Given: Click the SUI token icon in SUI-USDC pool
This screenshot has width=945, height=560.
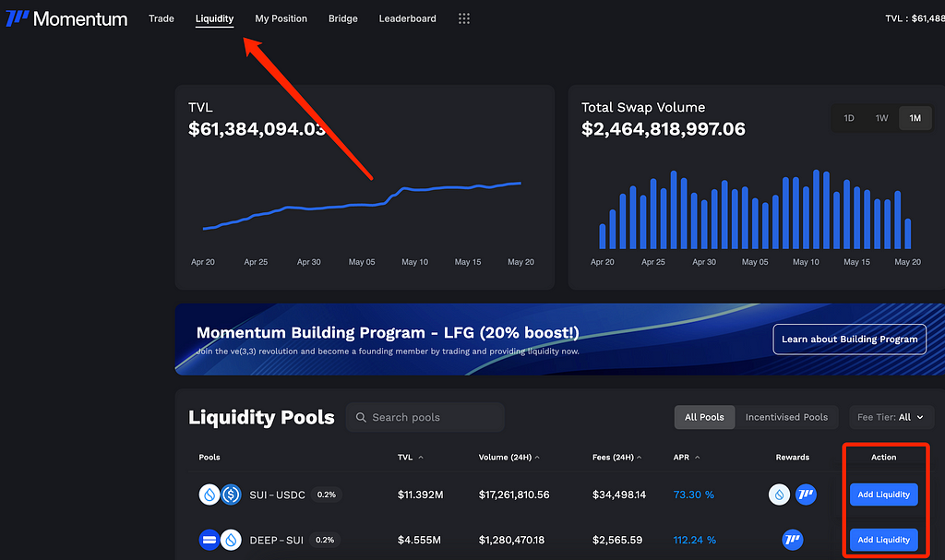Looking at the screenshot, I should point(209,494).
